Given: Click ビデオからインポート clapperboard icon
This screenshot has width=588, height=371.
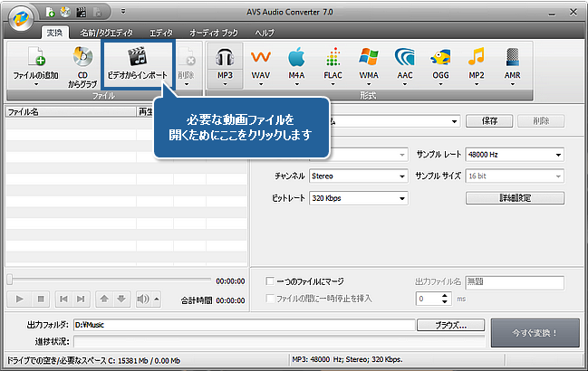Looking at the screenshot, I should click(x=137, y=56).
